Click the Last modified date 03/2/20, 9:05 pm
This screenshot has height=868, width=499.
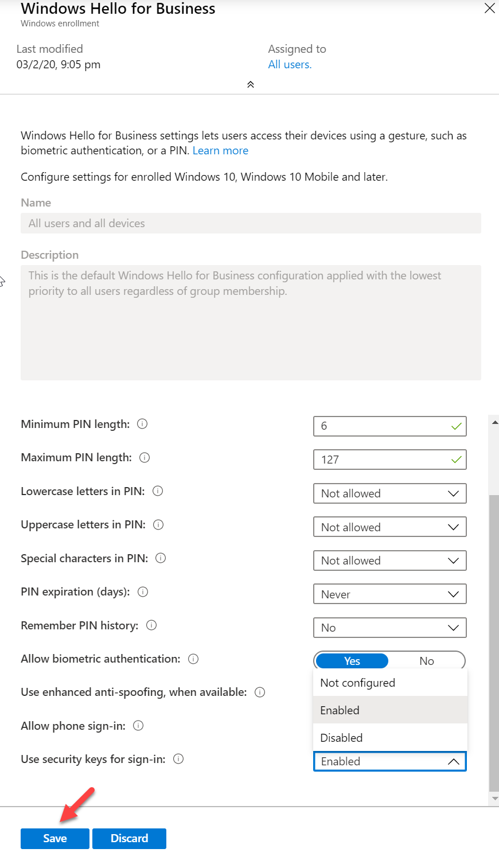[59, 64]
